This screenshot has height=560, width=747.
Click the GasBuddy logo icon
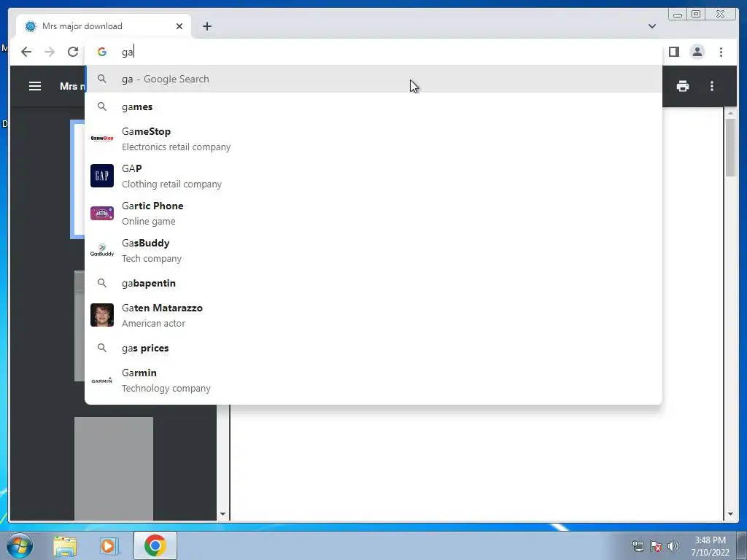102,250
